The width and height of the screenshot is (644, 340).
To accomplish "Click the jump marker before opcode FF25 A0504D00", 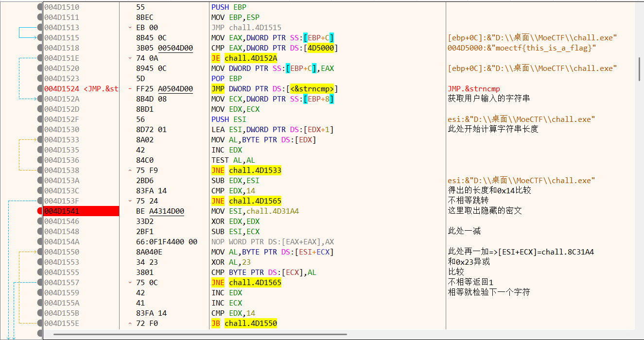I will click(x=130, y=89).
